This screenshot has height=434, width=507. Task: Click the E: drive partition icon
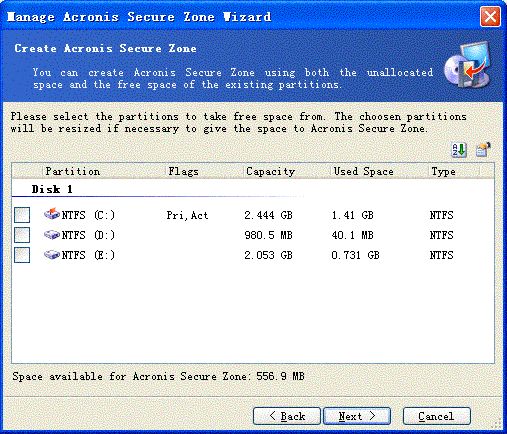click(x=52, y=255)
